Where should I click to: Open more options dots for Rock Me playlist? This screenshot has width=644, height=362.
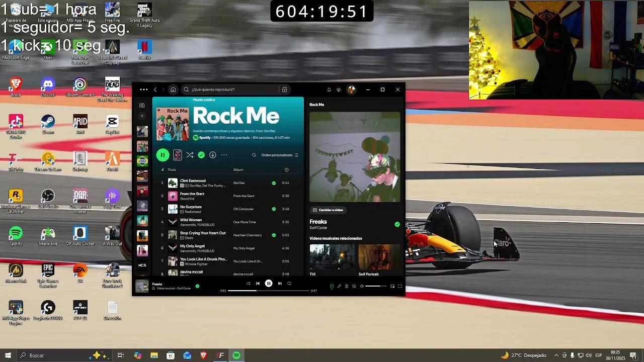(224, 155)
